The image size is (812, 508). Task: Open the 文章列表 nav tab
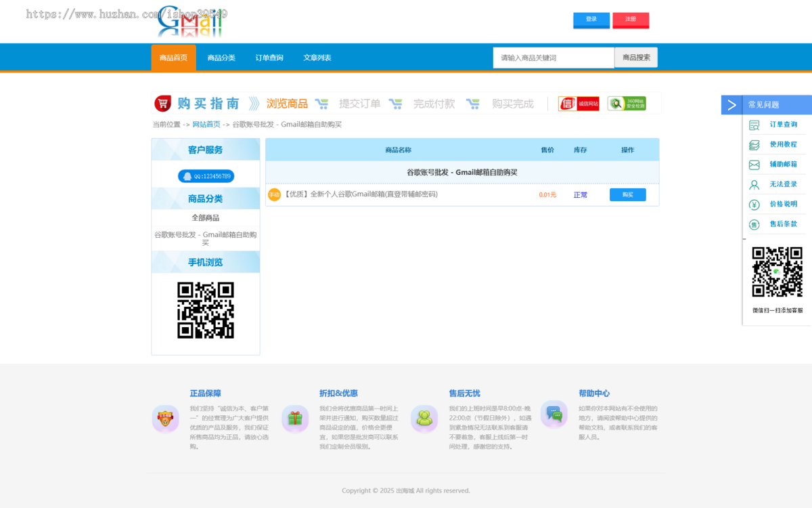[x=317, y=58]
